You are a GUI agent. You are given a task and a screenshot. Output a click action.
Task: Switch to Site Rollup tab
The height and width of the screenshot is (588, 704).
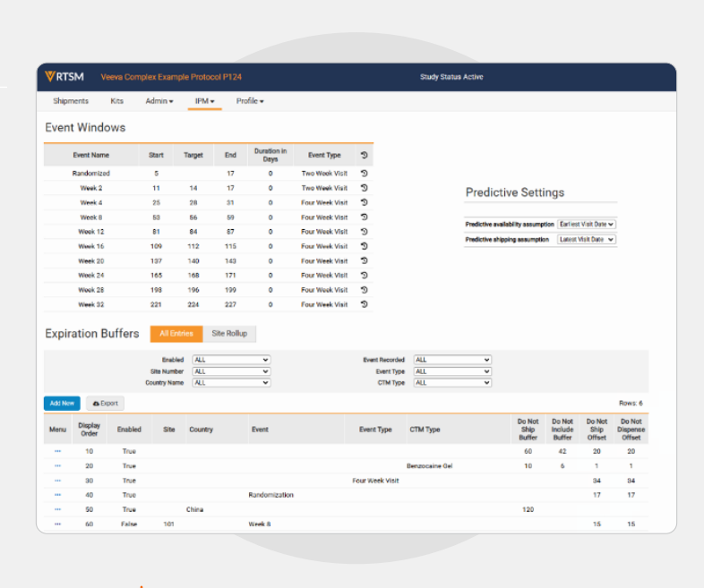(x=229, y=334)
